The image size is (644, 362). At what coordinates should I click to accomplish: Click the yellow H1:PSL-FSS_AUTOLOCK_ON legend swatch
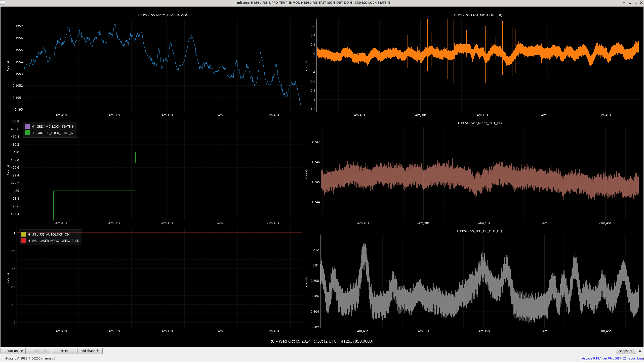pyautogui.click(x=24, y=234)
